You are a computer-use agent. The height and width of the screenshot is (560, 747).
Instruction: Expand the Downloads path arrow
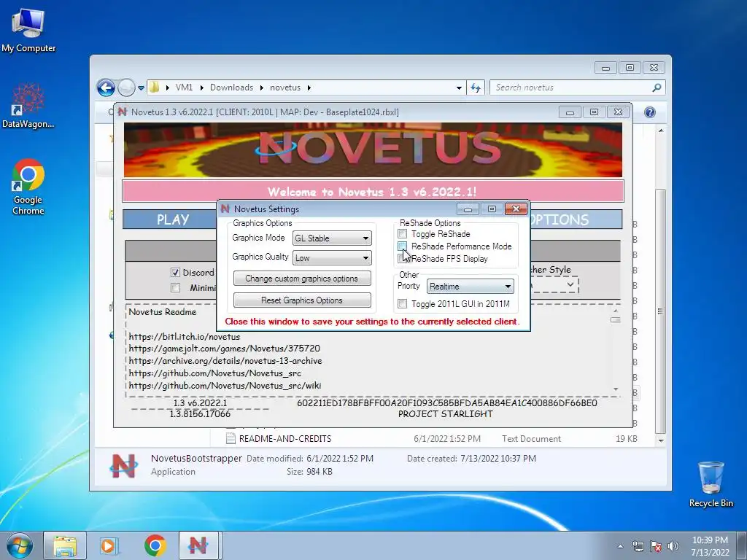click(x=262, y=87)
